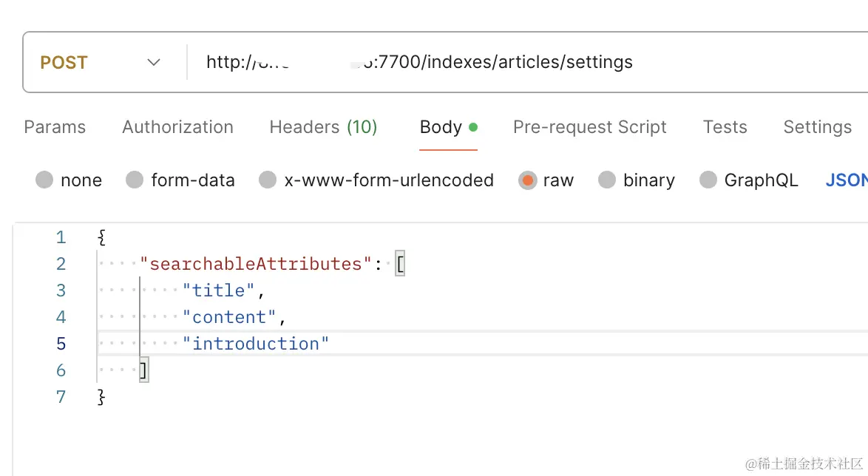
Task: Click line number 5 in the gutter
Action: tap(61, 344)
